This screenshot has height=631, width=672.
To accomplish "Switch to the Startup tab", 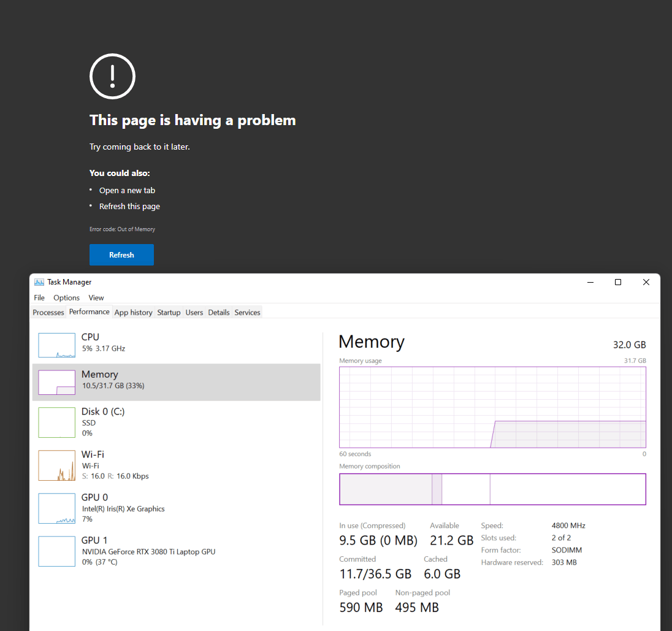I will click(x=169, y=313).
